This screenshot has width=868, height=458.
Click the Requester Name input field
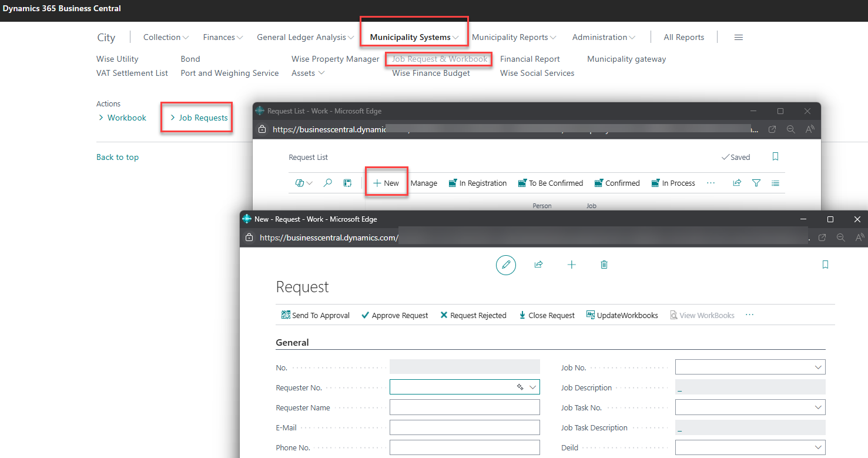click(465, 407)
